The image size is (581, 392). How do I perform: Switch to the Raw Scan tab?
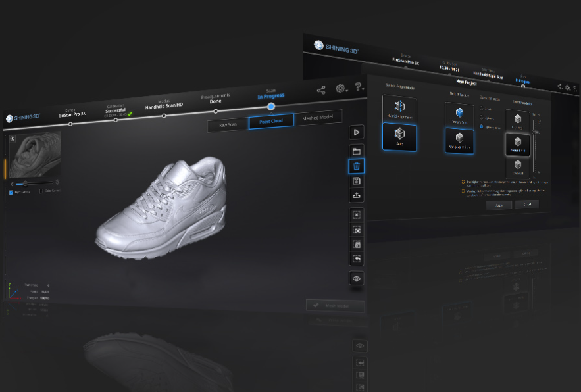(x=228, y=125)
